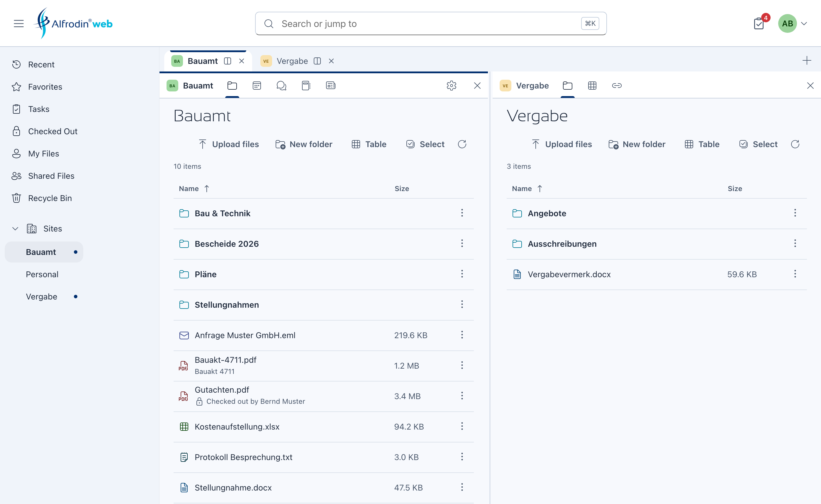Open more options for Kostenaufstellung.xlsx
Screen dimensions: 821x504
point(462,426)
